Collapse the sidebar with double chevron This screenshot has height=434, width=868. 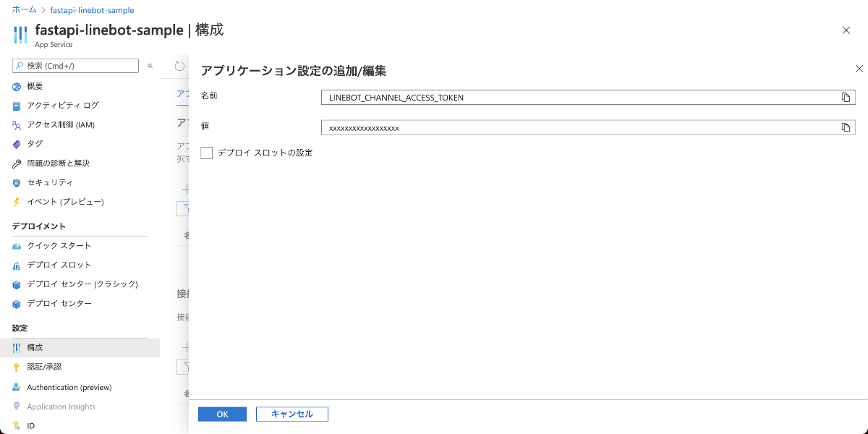point(150,66)
